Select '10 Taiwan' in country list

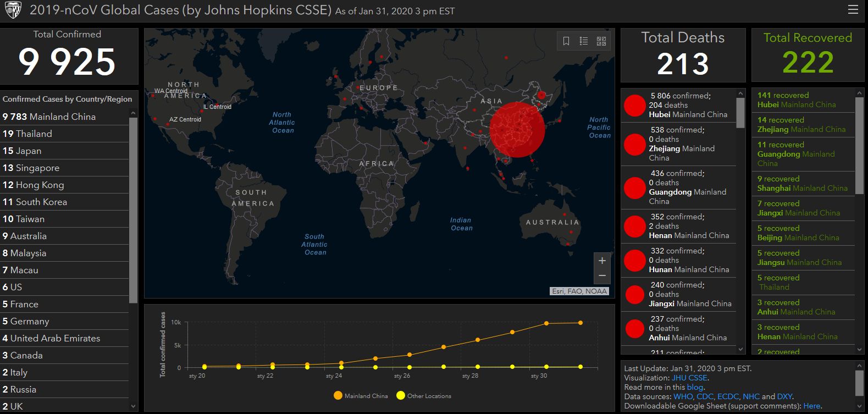tap(64, 219)
